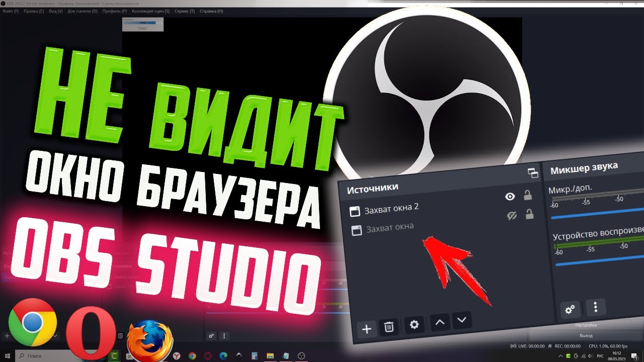644x362 pixels.
Task: Open the Правка menu
Action: pos(34,11)
